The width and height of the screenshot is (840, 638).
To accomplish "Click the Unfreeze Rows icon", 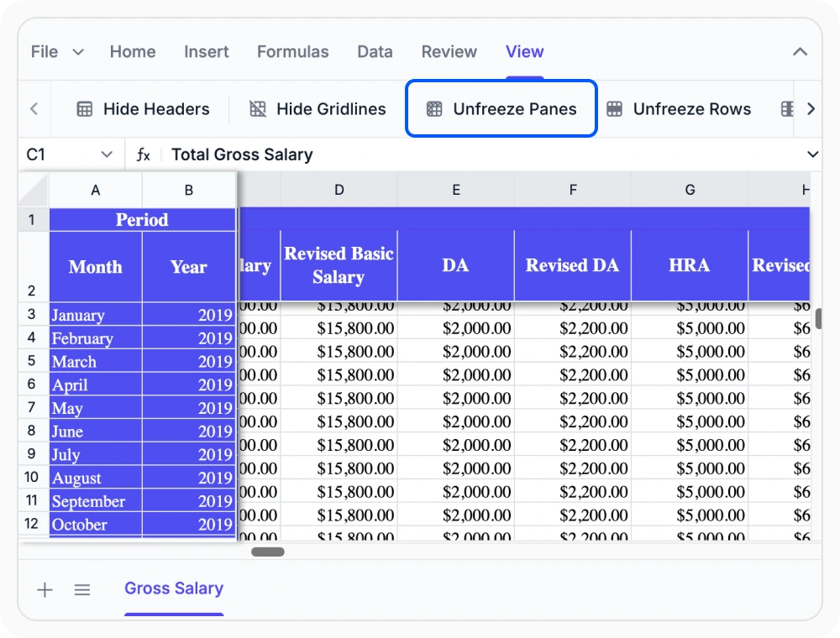I will click(x=615, y=109).
